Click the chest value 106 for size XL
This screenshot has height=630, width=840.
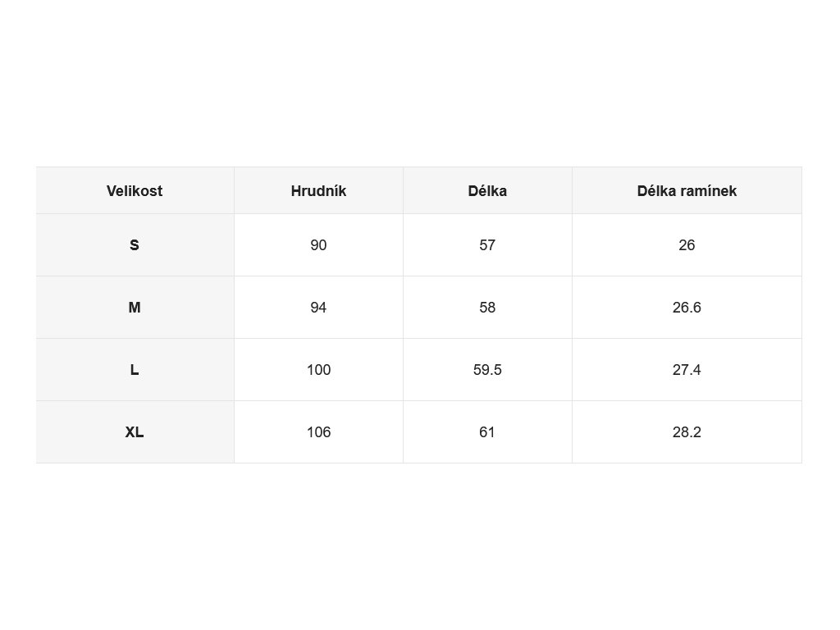[x=318, y=431]
